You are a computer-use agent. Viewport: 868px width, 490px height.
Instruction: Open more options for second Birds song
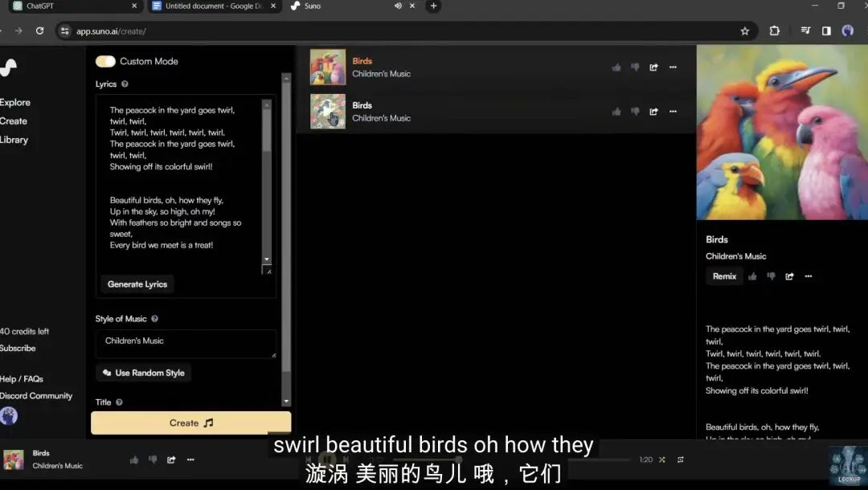pyautogui.click(x=673, y=112)
